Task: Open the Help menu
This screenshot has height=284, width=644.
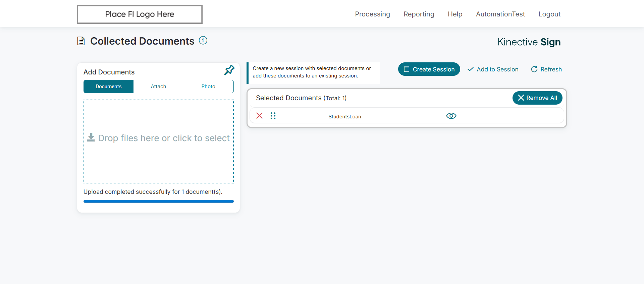Action: (x=455, y=14)
